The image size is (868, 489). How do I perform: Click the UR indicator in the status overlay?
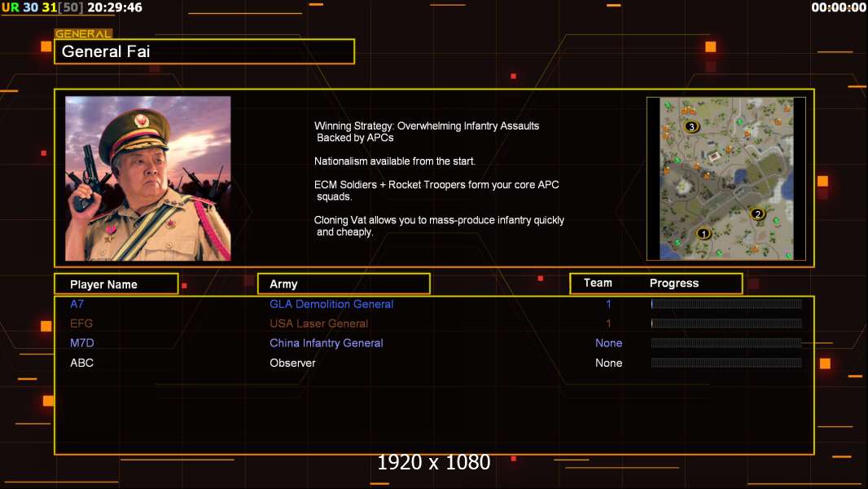click(10, 7)
